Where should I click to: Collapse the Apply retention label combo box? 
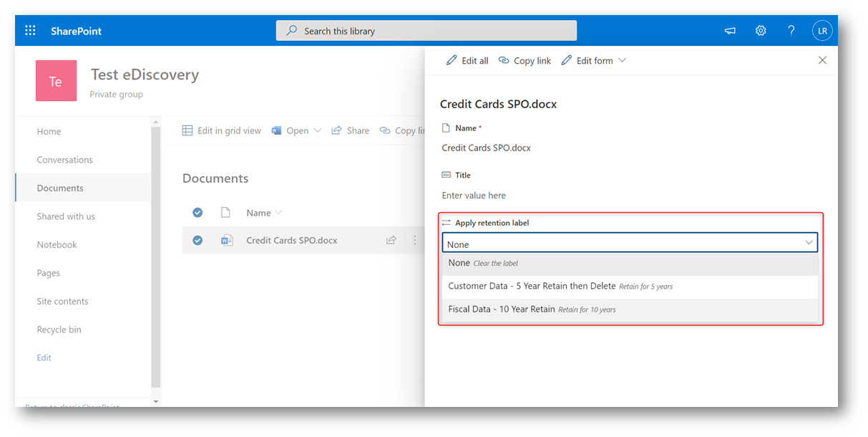pyautogui.click(x=809, y=243)
